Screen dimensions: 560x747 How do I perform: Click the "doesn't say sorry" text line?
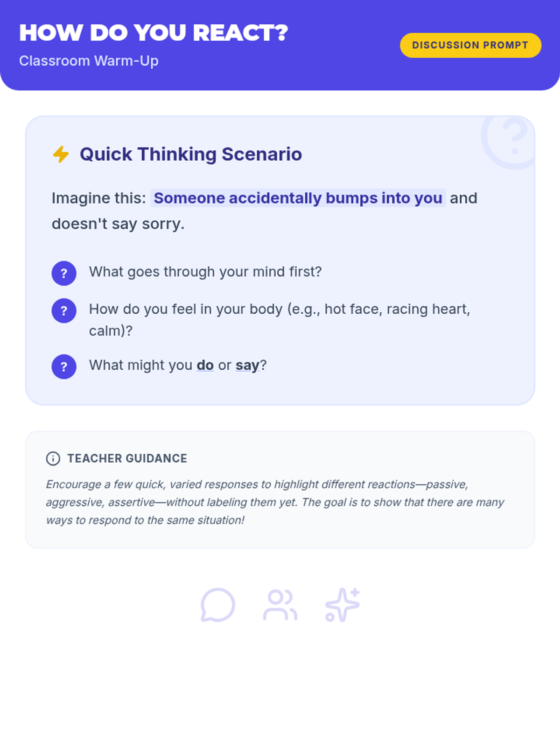tap(118, 224)
